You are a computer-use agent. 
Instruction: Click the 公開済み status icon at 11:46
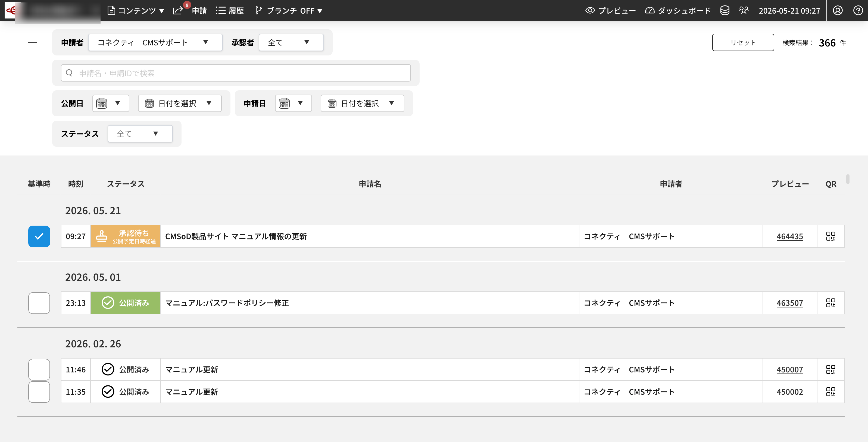(108, 369)
